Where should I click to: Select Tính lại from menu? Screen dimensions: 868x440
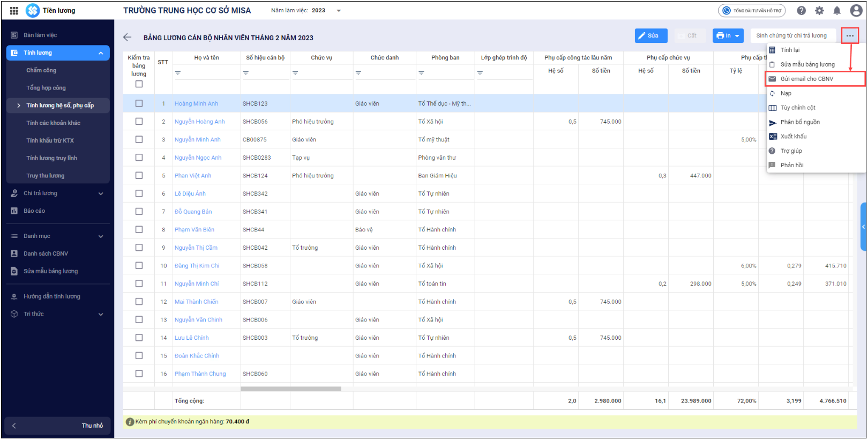click(816, 50)
